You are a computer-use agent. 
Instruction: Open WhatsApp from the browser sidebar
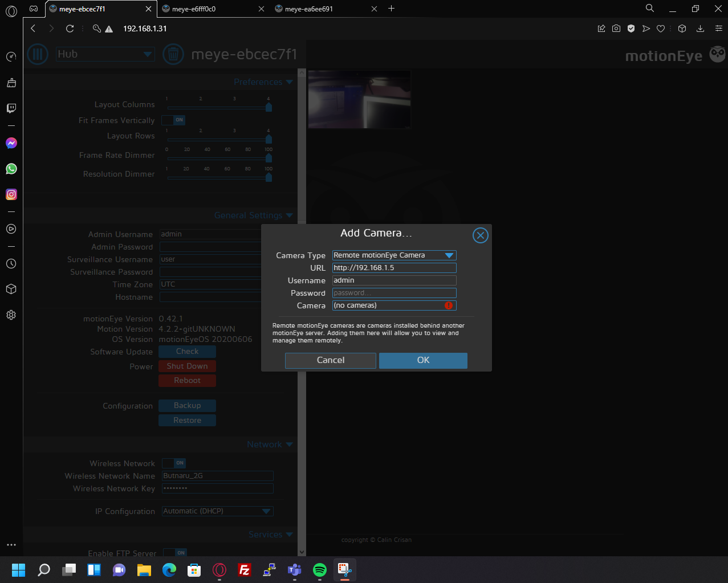click(x=11, y=169)
